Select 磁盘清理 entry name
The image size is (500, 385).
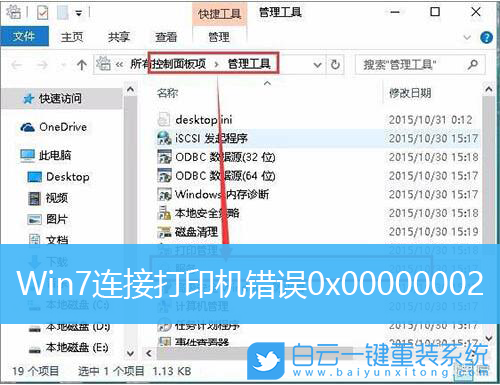(x=197, y=231)
